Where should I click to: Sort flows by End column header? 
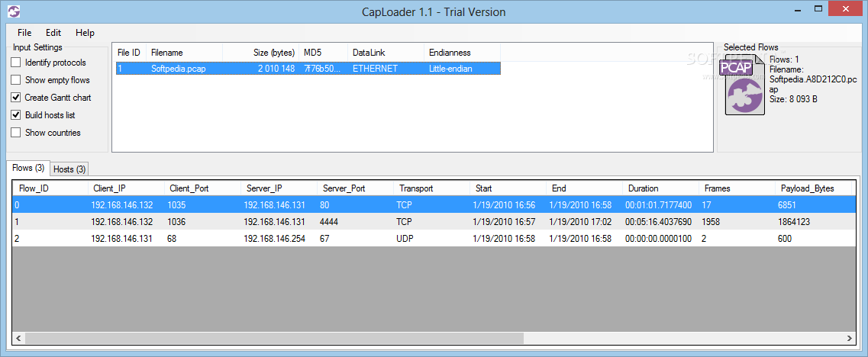(585, 188)
